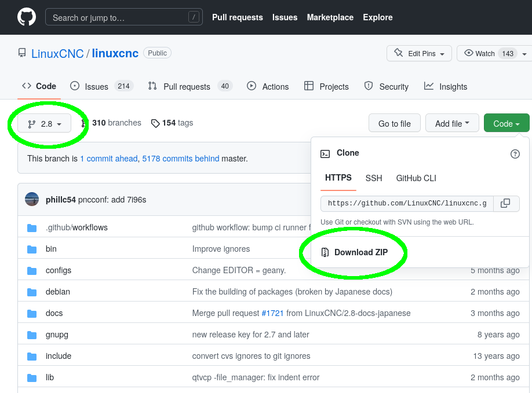Open Explore in the top navigation
The width and height of the screenshot is (532, 393).
[378, 17]
